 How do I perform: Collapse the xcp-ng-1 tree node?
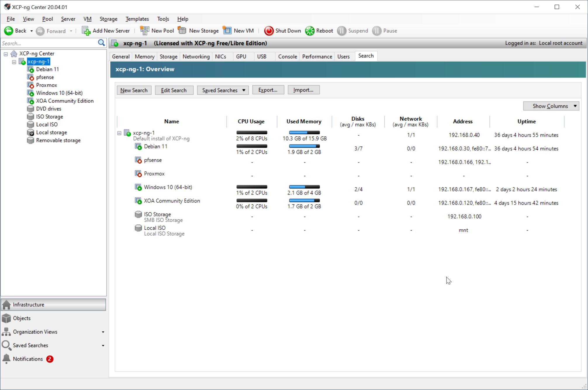(x=14, y=62)
